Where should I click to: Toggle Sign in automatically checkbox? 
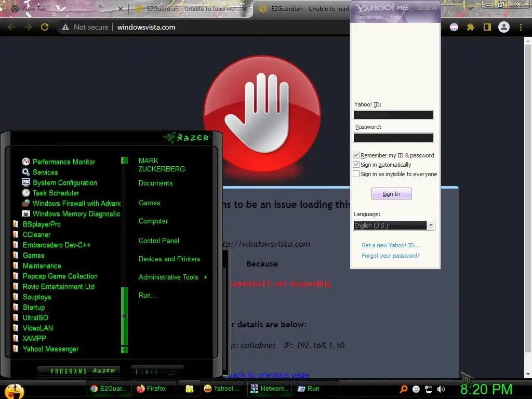click(356, 165)
